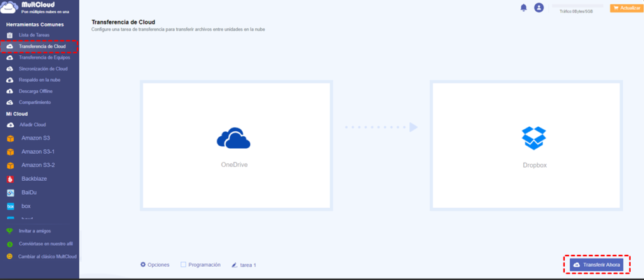The height and width of the screenshot is (280, 644).
Task: Select the Amazon S3 cloud drive
Action: [36, 138]
